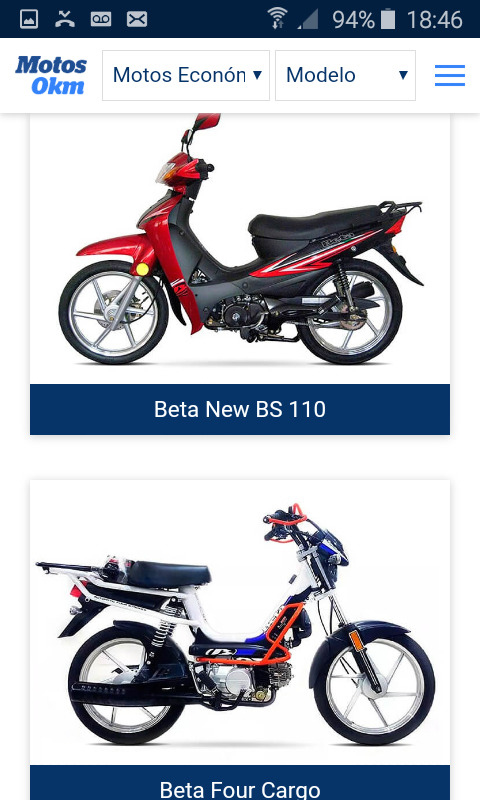This screenshot has width=480, height=800.
Task: Select the white Beta Four Cargo photo
Action: tap(240, 622)
